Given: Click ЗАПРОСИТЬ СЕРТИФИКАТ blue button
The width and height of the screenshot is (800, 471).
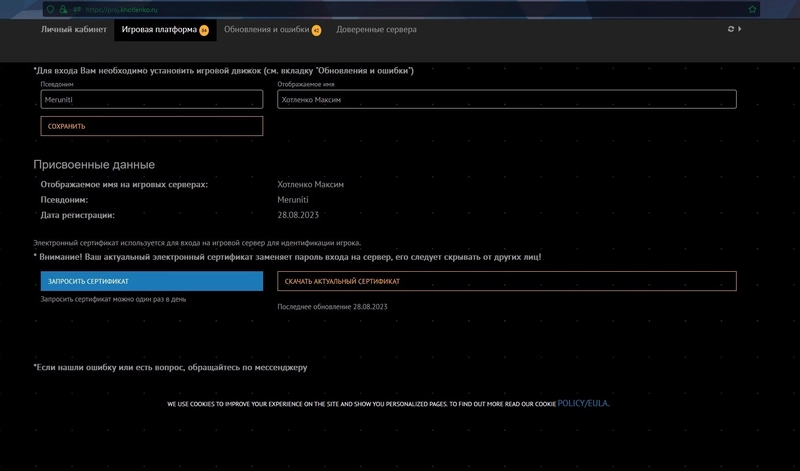Looking at the screenshot, I should pos(152,281).
